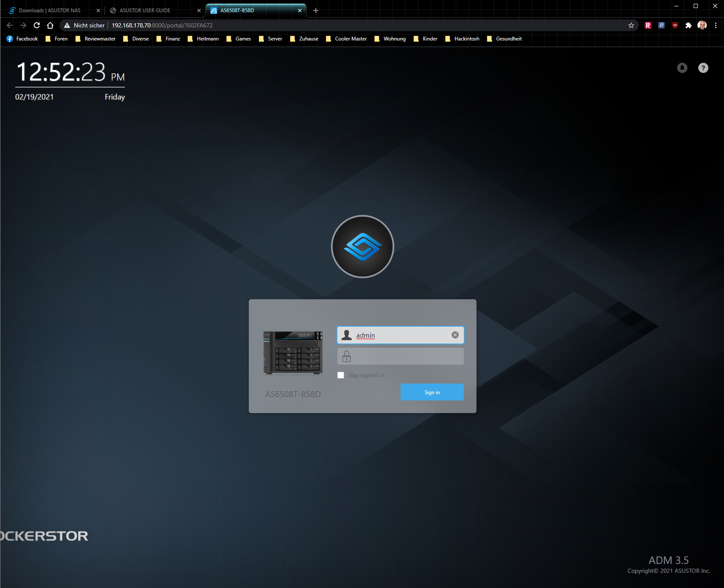
Task: Open the Wohnung bookmark folder
Action: click(x=390, y=39)
